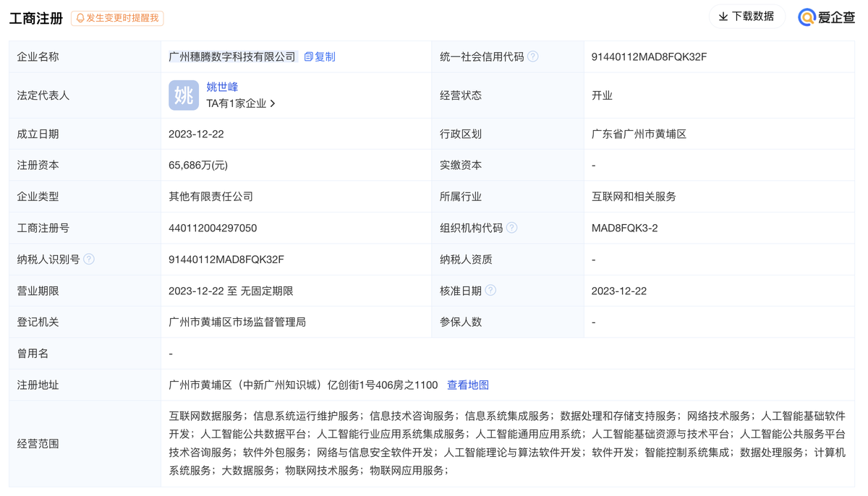Open help icon next to 统一社会信用代码
The width and height of the screenshot is (868, 496).
point(533,56)
